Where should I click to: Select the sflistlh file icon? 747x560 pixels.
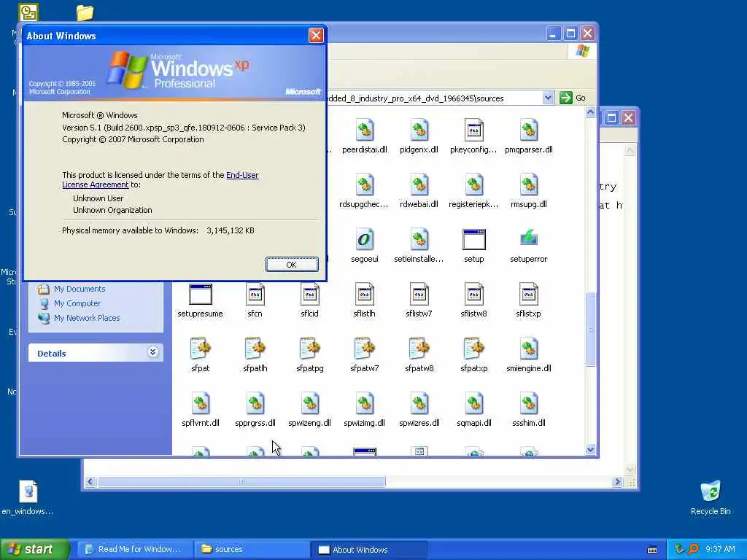point(365,295)
